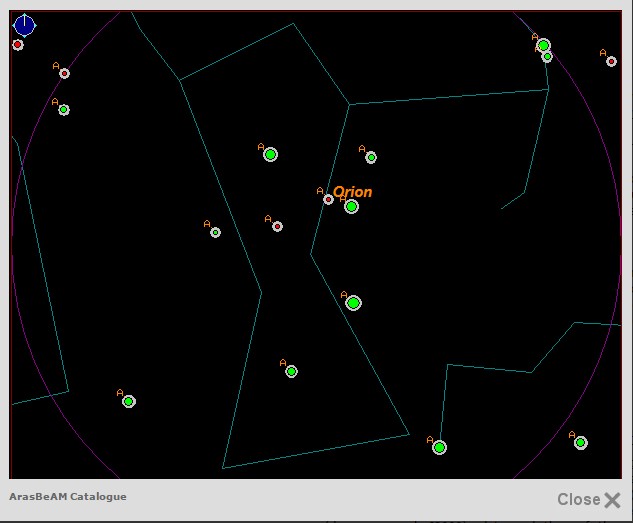Select the red star marker immediately left of the Orion label
The height and width of the screenshot is (523, 633).
328,199
